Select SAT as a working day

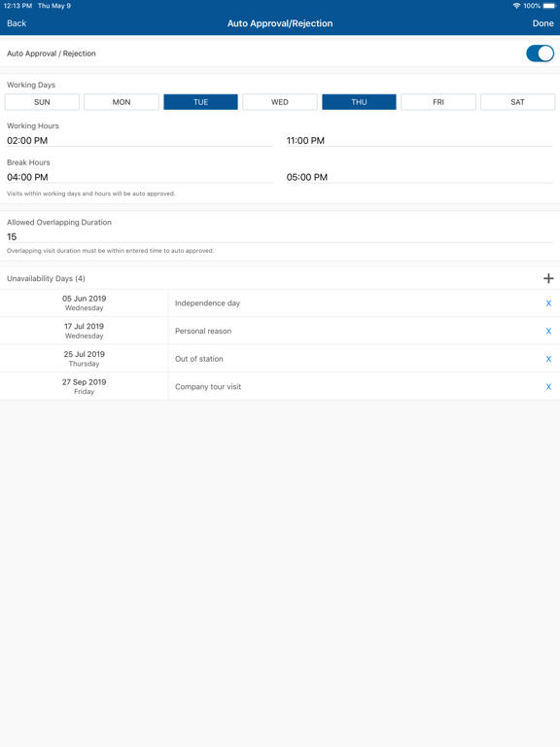pyautogui.click(x=517, y=102)
